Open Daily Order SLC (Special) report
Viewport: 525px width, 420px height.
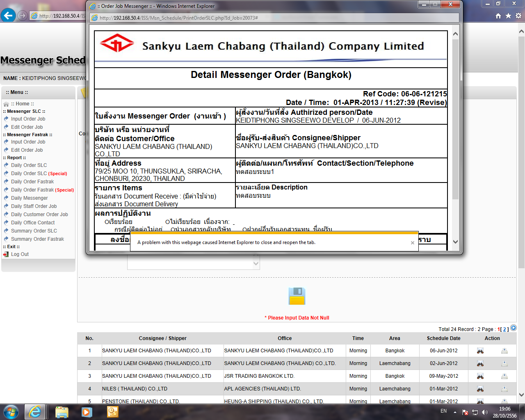pos(39,173)
